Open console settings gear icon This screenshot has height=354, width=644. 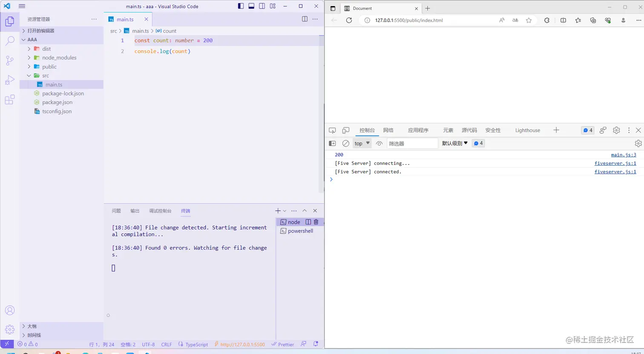point(638,144)
